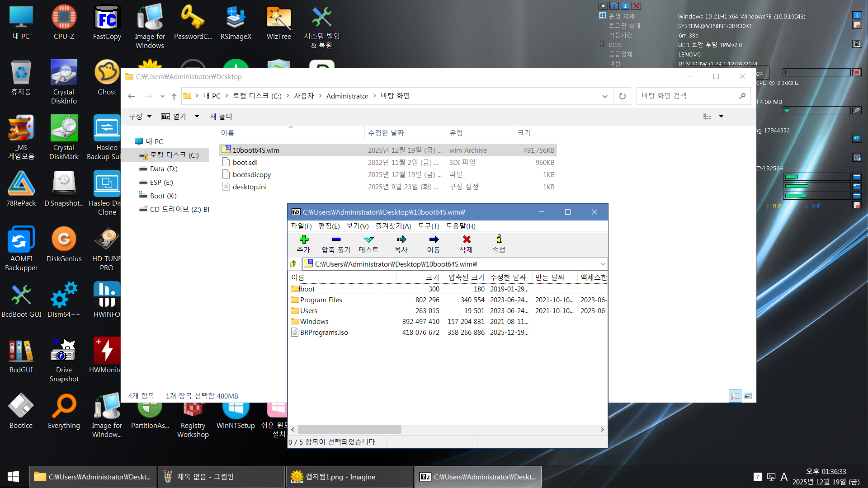The height and width of the screenshot is (488, 868).
Task: Open the 즐겨찾기(A) menu in 7-Zip
Action: pyautogui.click(x=393, y=226)
